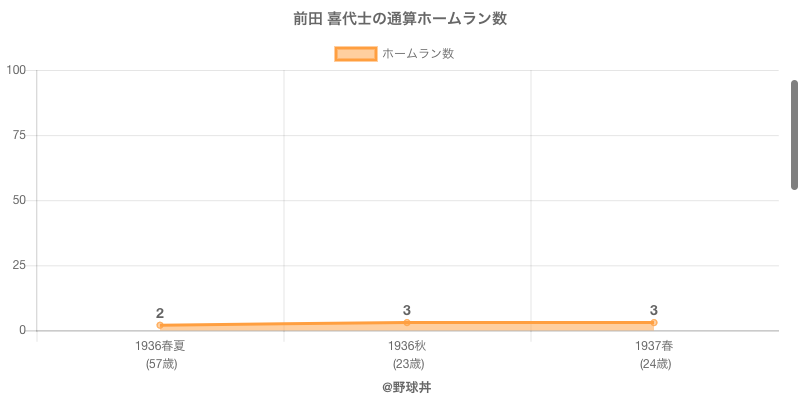
Task: Click the vertical scrollbar thumb
Action: [794, 135]
